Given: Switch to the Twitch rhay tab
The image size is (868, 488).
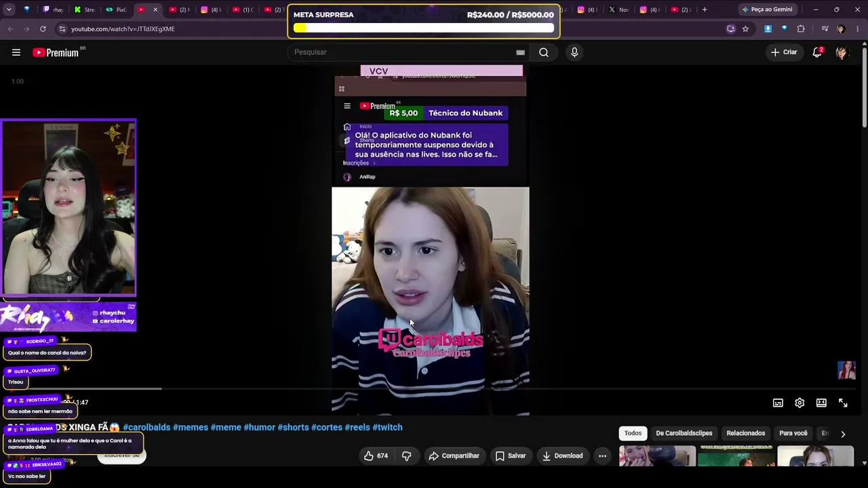Looking at the screenshot, I should [53, 9].
